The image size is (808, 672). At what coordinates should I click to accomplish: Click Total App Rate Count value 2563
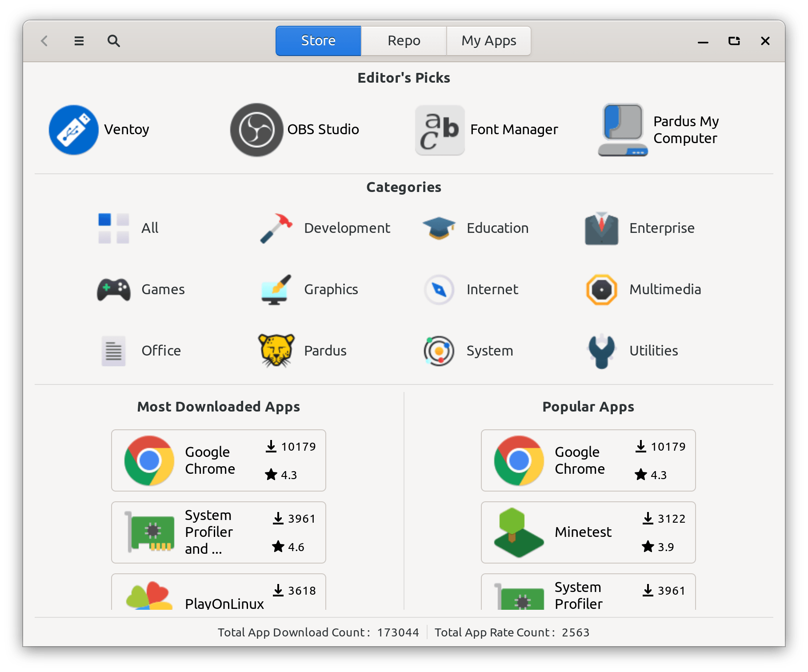coord(576,632)
